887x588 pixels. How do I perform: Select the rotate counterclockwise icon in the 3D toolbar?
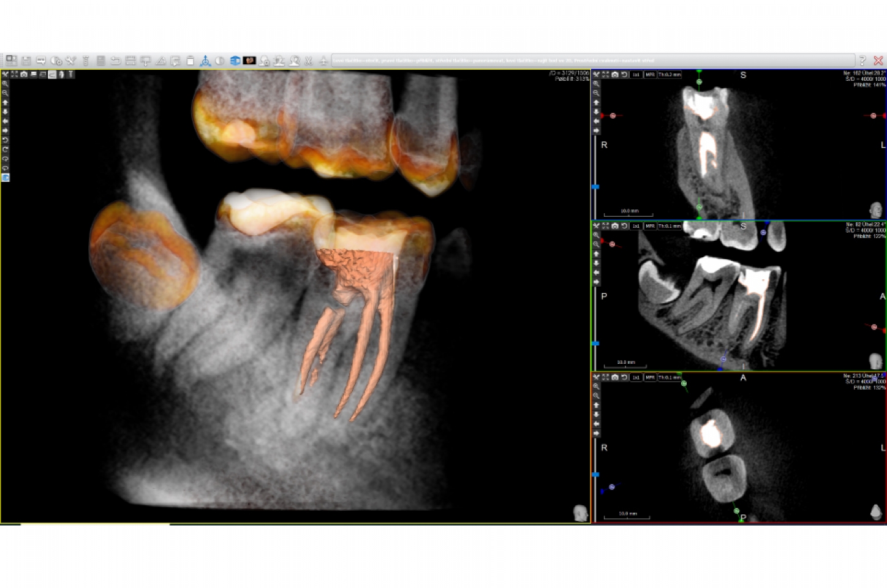point(6,140)
